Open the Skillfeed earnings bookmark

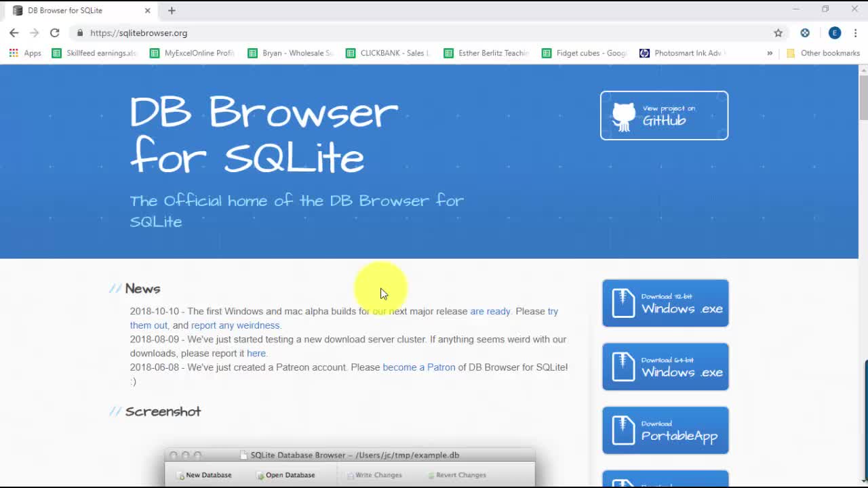[x=95, y=53]
